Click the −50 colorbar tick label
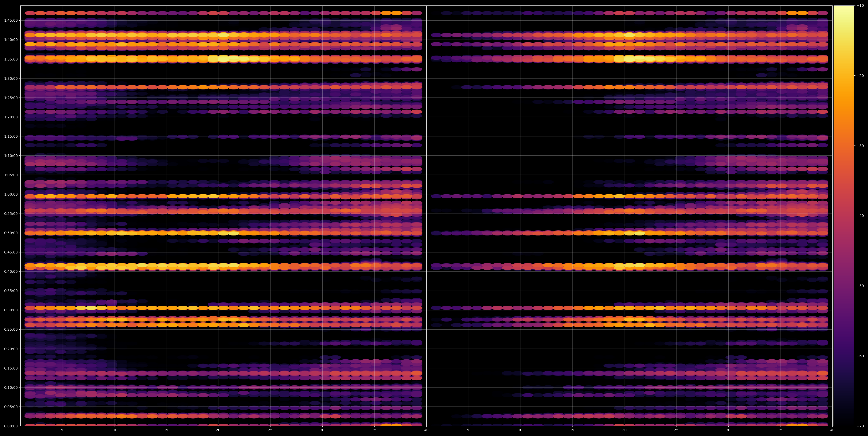Viewport: 868px width, 436px height. tap(860, 286)
